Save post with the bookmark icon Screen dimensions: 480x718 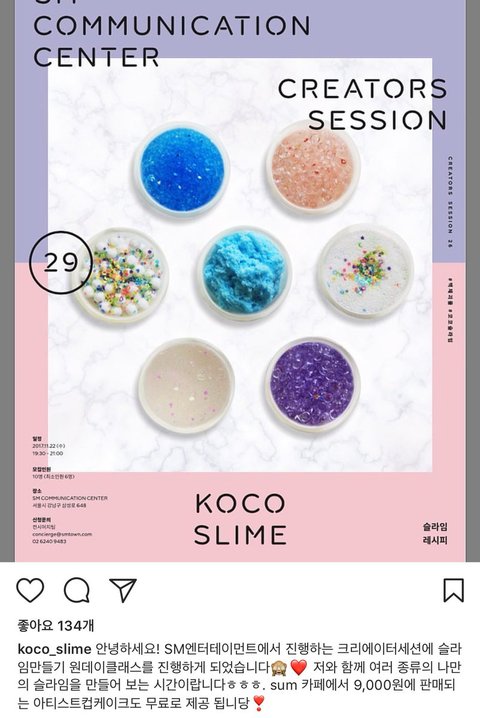[x=453, y=590]
